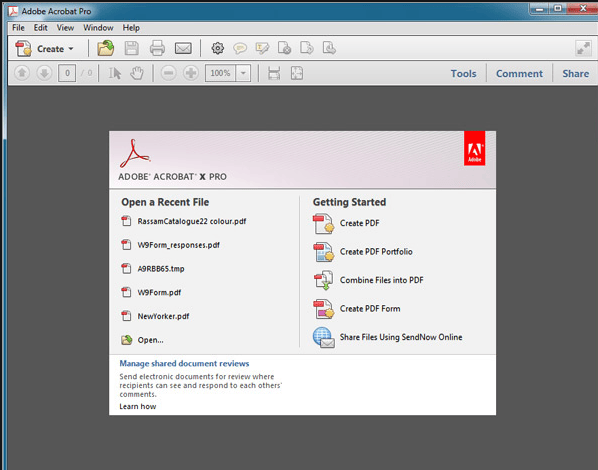Expand the Create dropdown arrow
This screenshot has width=598, height=470.
pos(71,49)
